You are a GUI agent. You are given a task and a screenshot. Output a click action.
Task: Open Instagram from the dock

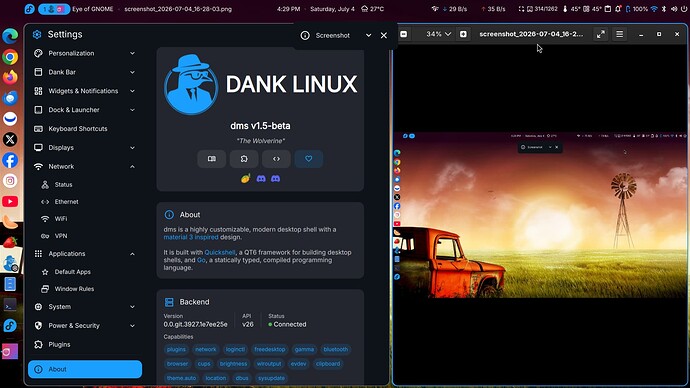pyautogui.click(x=10, y=181)
